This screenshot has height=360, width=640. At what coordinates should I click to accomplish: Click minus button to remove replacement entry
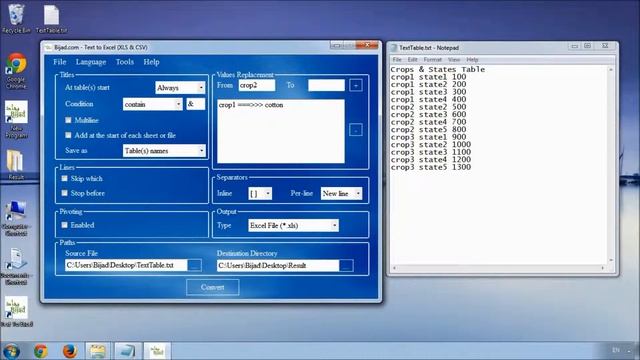pyautogui.click(x=356, y=130)
